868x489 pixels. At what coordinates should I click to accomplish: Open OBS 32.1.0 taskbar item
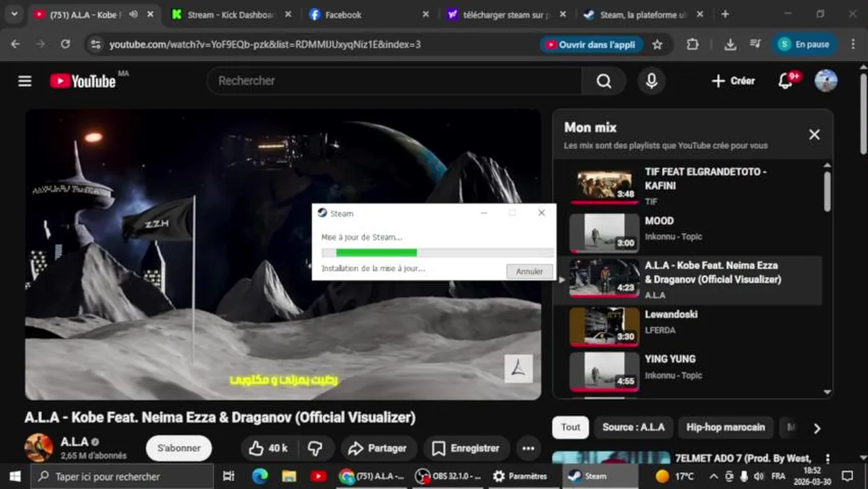click(449, 476)
